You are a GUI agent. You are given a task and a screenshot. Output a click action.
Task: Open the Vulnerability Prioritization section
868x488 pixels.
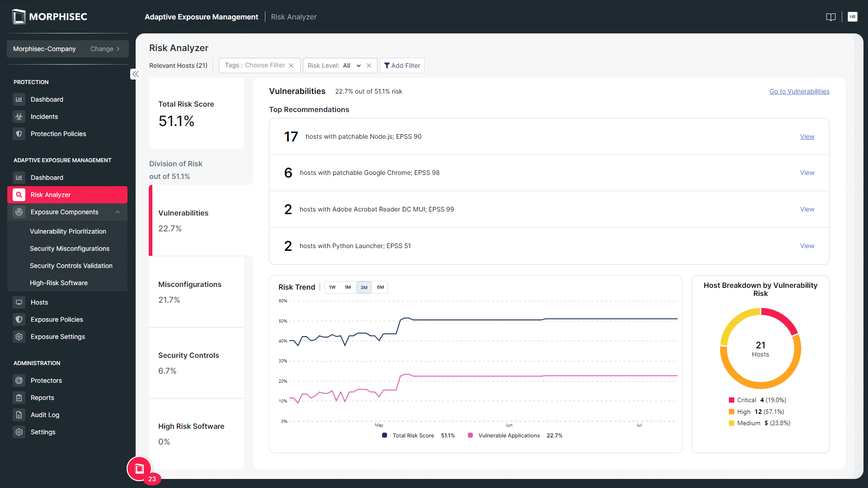(67, 231)
